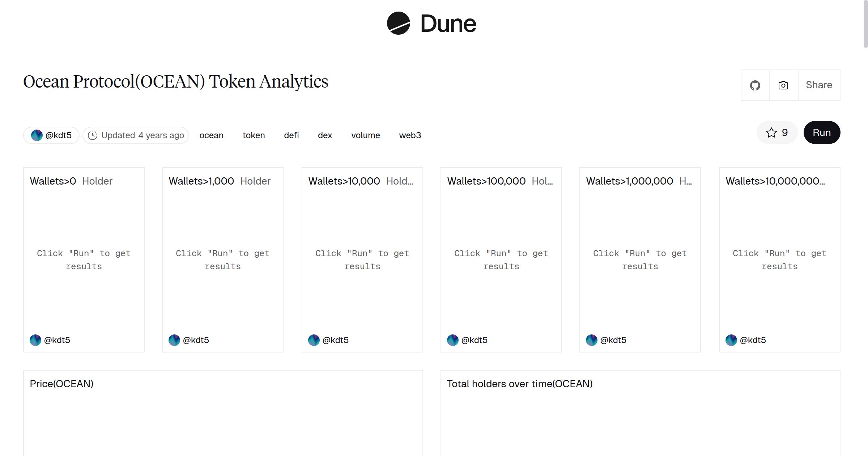
Task: Click the author chip @kdt5
Action: [51, 135]
